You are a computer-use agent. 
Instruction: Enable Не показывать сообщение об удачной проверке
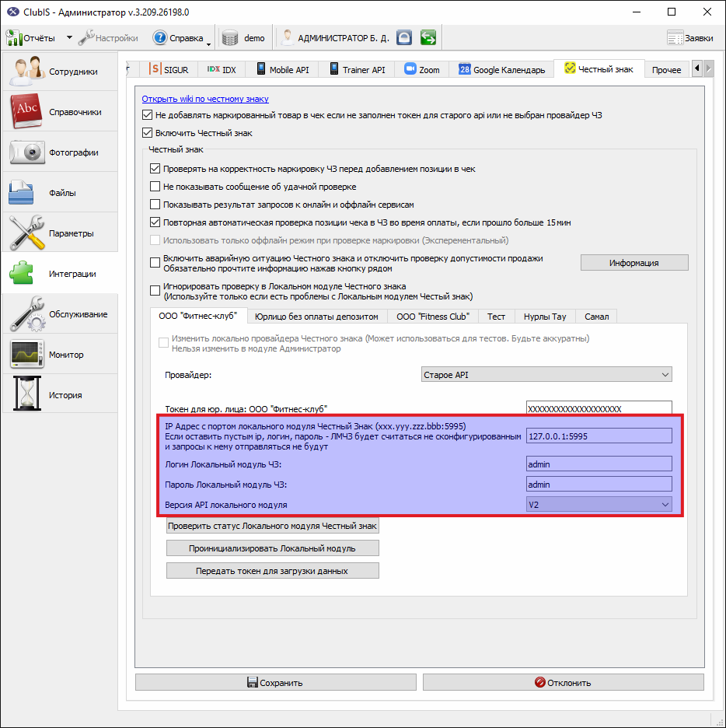[x=155, y=187]
